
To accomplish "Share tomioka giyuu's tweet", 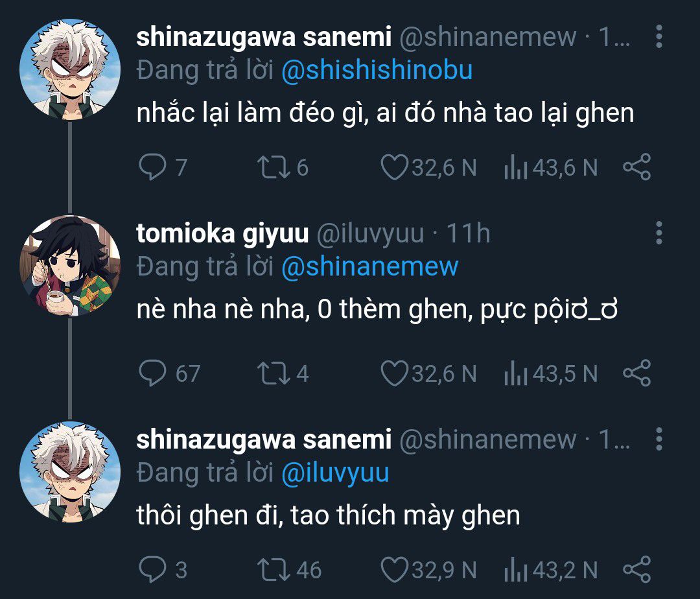I will coord(637,373).
